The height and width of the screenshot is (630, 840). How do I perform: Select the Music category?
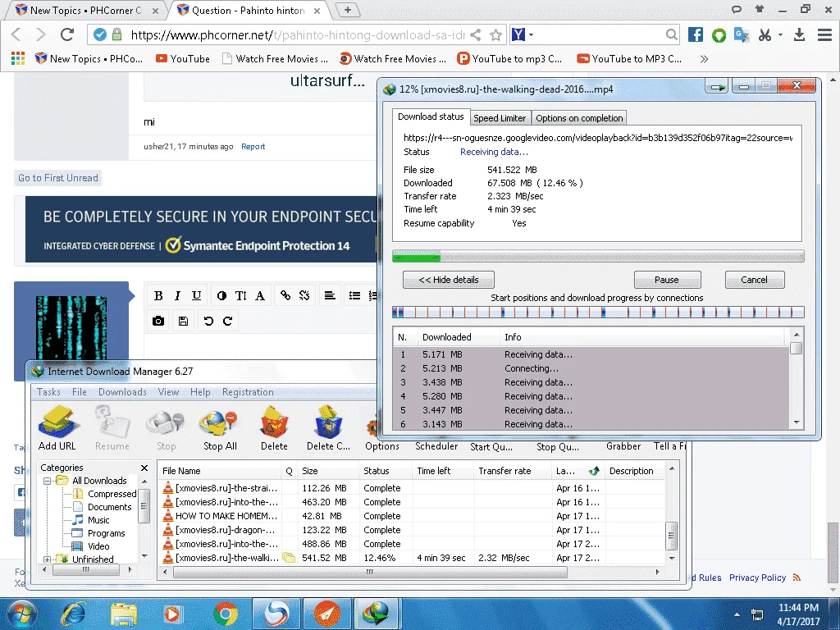point(98,520)
